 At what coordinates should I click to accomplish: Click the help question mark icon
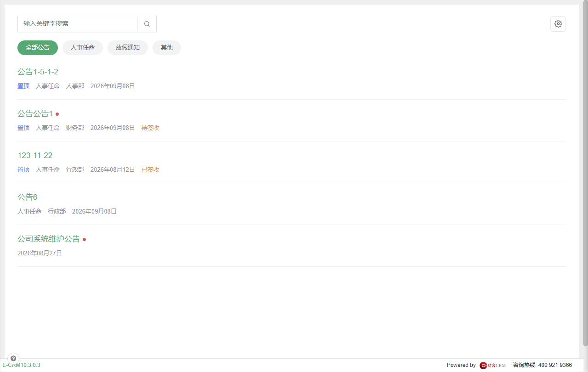point(13,358)
